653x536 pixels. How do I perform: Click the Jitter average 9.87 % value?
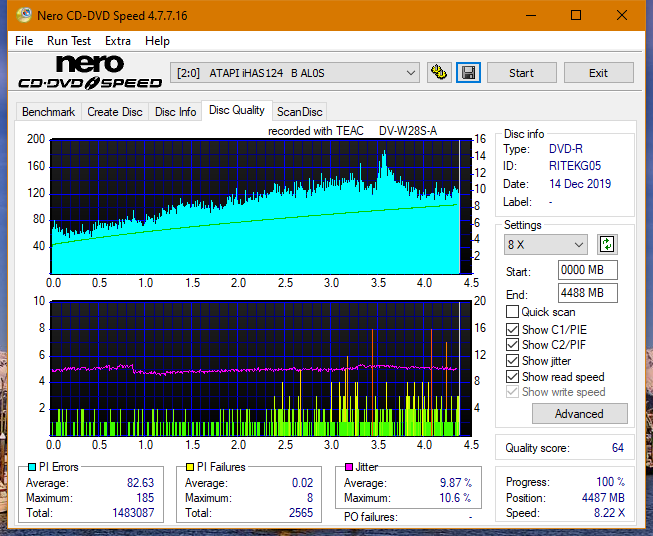click(456, 483)
